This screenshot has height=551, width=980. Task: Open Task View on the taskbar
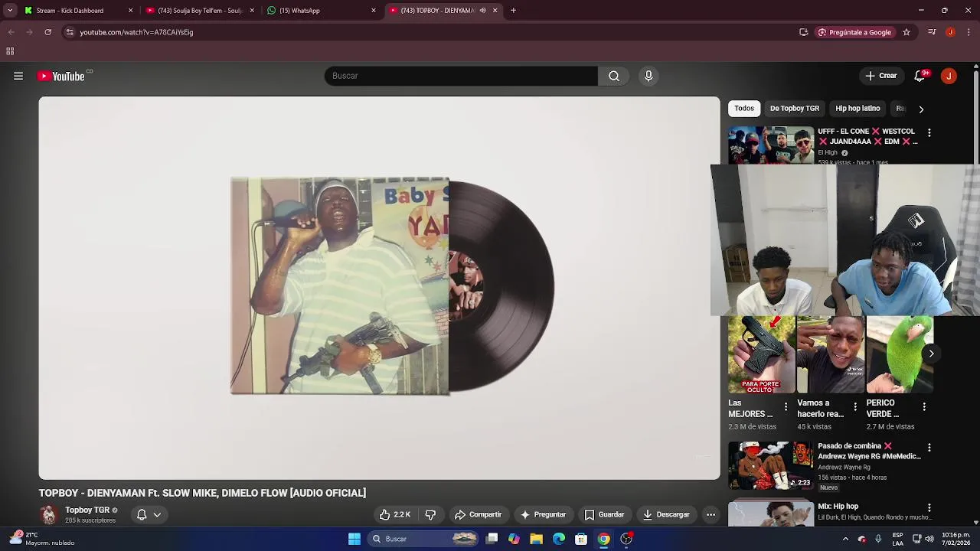click(x=492, y=539)
